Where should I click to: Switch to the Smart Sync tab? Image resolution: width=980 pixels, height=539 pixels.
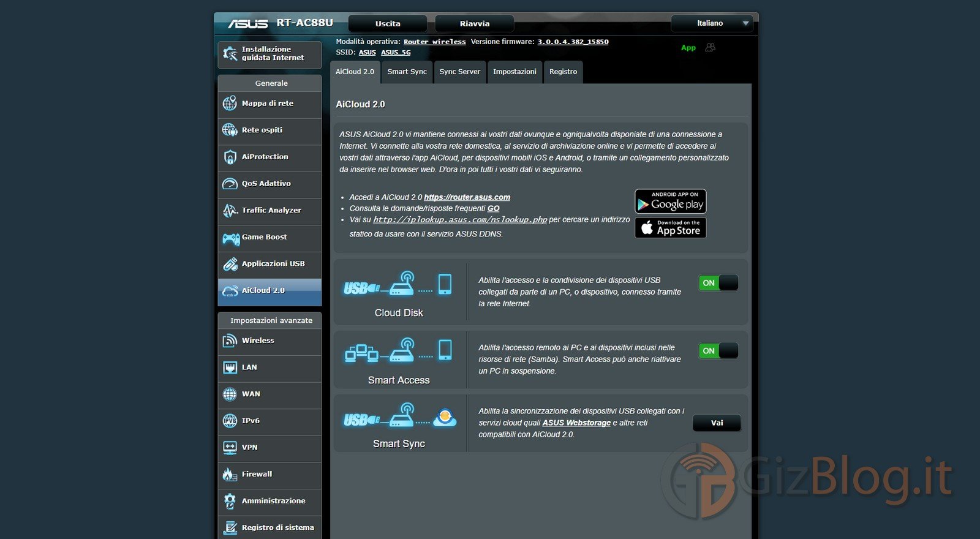407,72
